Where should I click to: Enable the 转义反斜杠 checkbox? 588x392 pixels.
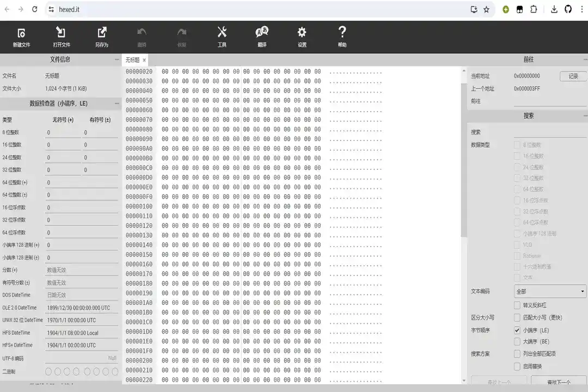coord(517,305)
